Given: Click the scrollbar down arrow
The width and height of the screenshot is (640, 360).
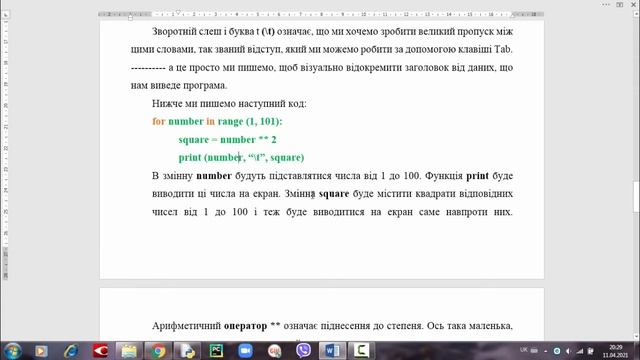Looking at the screenshot, I should [636, 336].
